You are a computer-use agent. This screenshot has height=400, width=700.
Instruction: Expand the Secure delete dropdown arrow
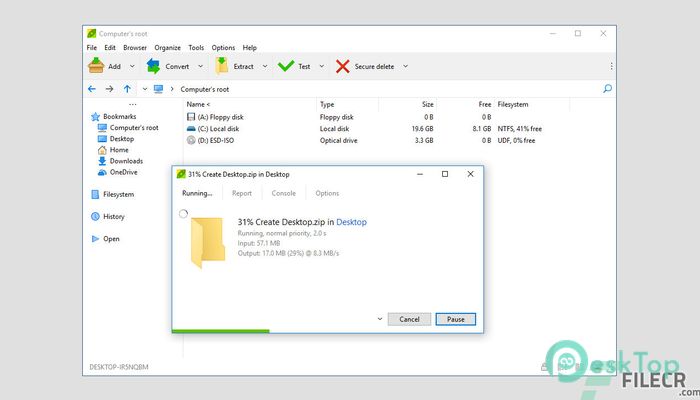coord(405,66)
